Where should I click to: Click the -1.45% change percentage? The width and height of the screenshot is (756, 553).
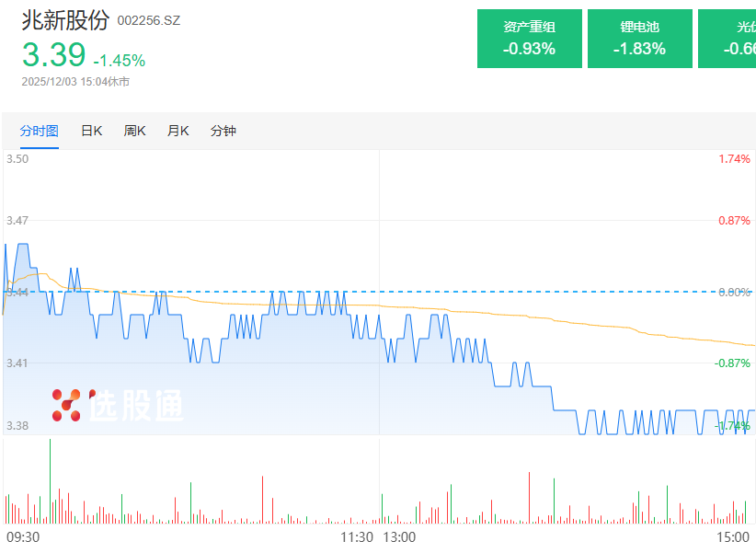(x=119, y=61)
